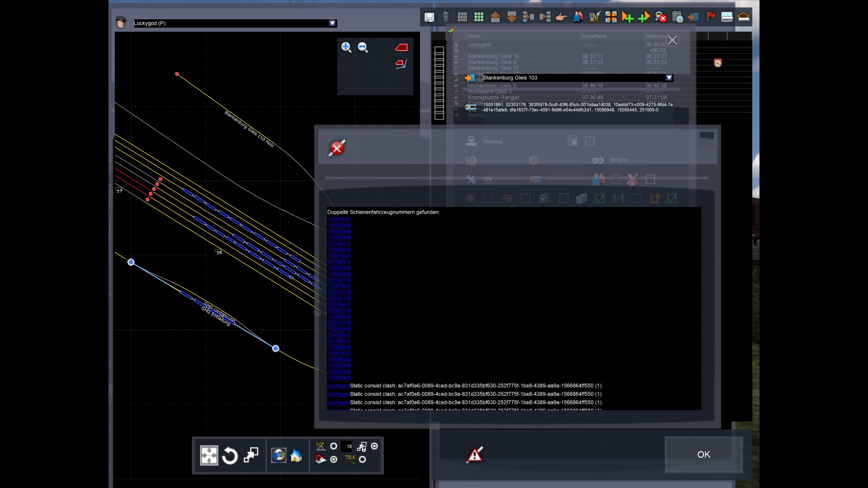Open the Luckygod (P) dropdown
868x488 pixels.
point(332,23)
